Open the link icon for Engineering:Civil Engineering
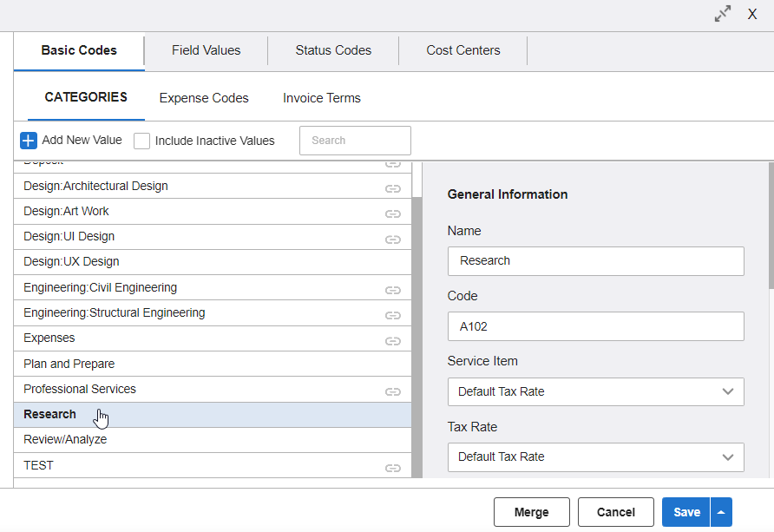 coord(393,289)
